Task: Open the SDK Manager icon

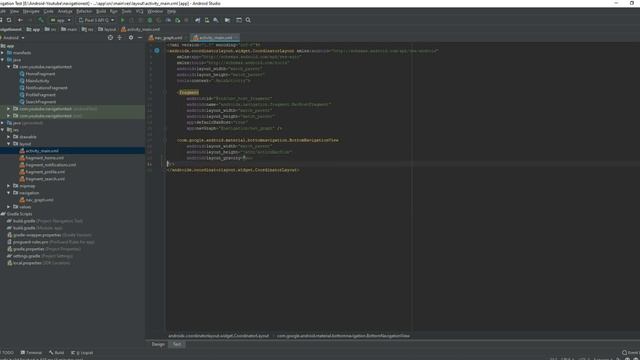Action: coord(216,20)
